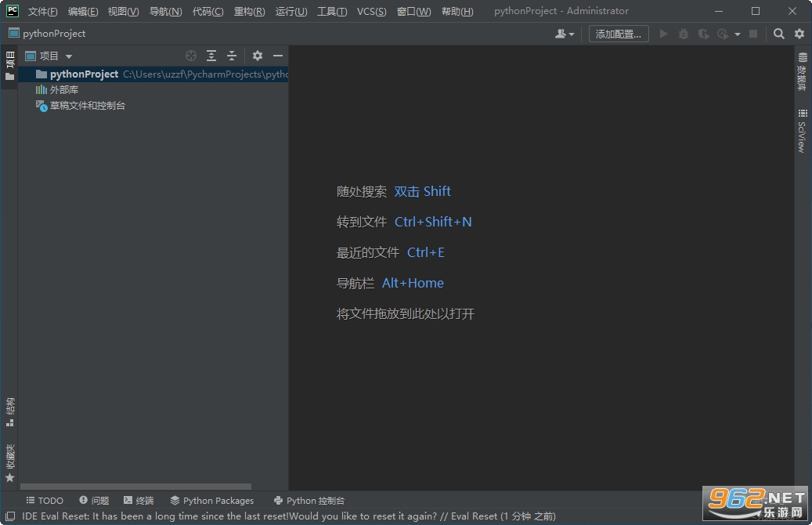Open the 工具(T) menu
The height and width of the screenshot is (525, 812).
click(332, 12)
